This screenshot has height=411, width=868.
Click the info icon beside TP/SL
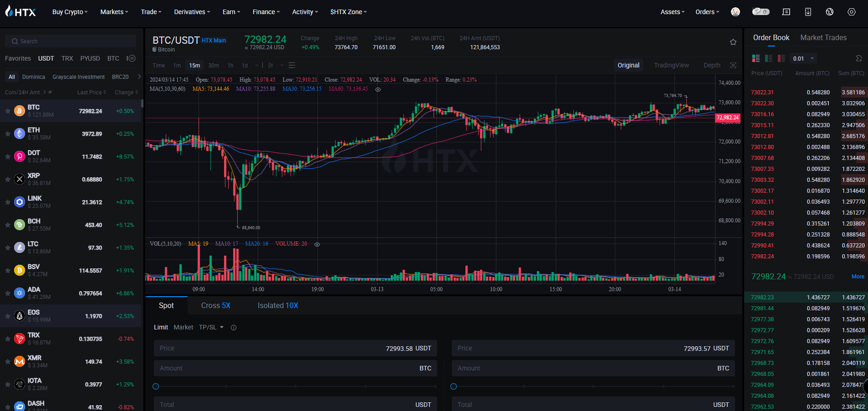click(x=234, y=328)
